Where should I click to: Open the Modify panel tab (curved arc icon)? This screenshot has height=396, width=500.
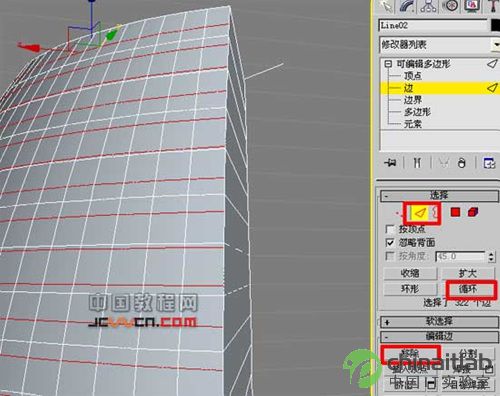[407, 6]
